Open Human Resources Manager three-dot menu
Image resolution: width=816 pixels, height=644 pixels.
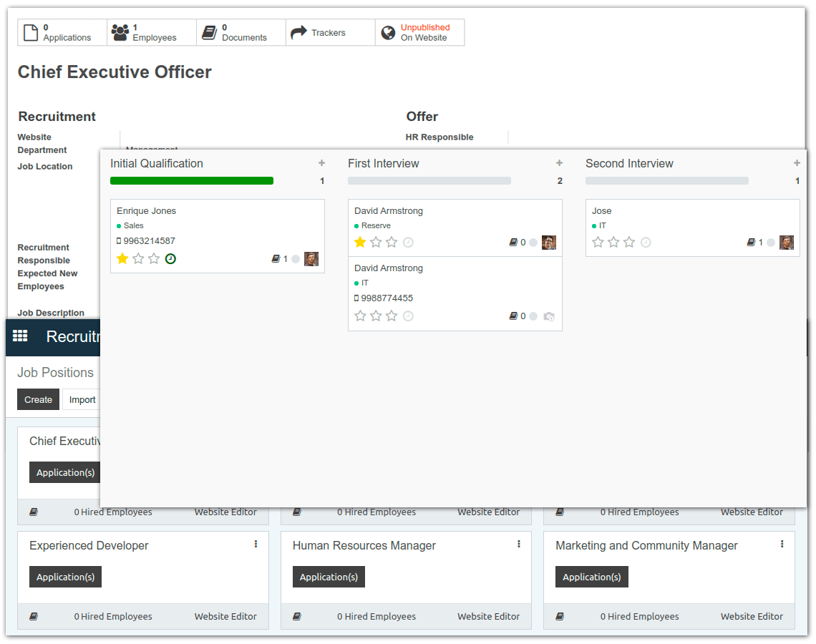(519, 545)
